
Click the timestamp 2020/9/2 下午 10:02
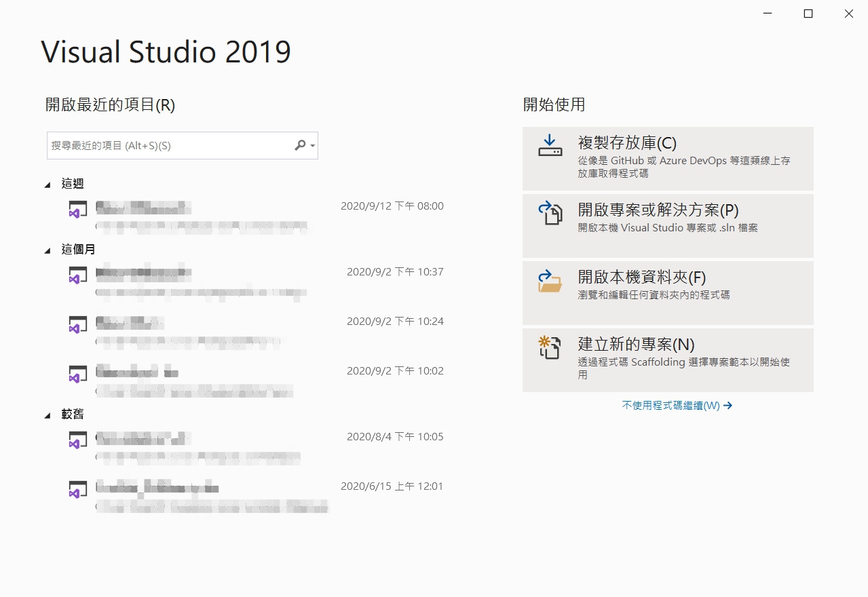pyautogui.click(x=395, y=371)
